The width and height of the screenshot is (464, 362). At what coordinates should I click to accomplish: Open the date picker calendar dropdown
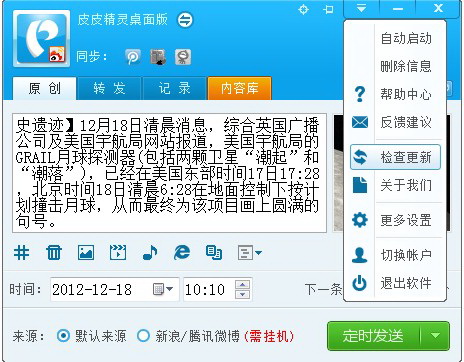click(x=163, y=289)
